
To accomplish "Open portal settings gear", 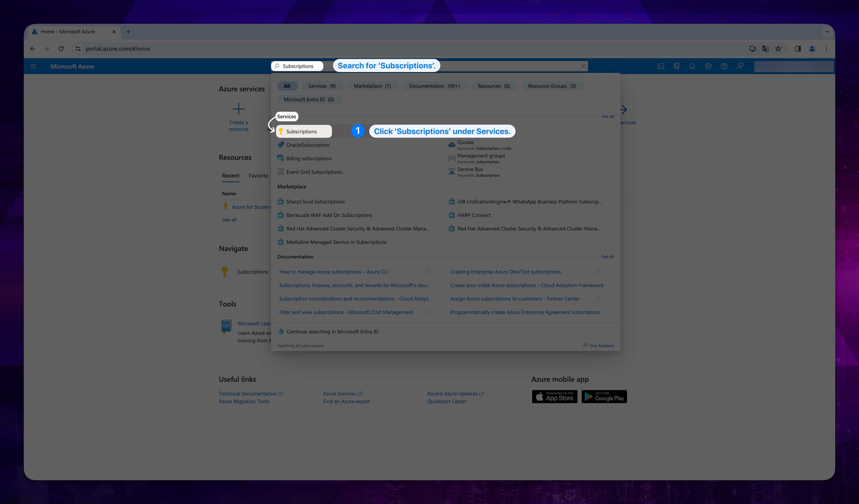I will (708, 66).
